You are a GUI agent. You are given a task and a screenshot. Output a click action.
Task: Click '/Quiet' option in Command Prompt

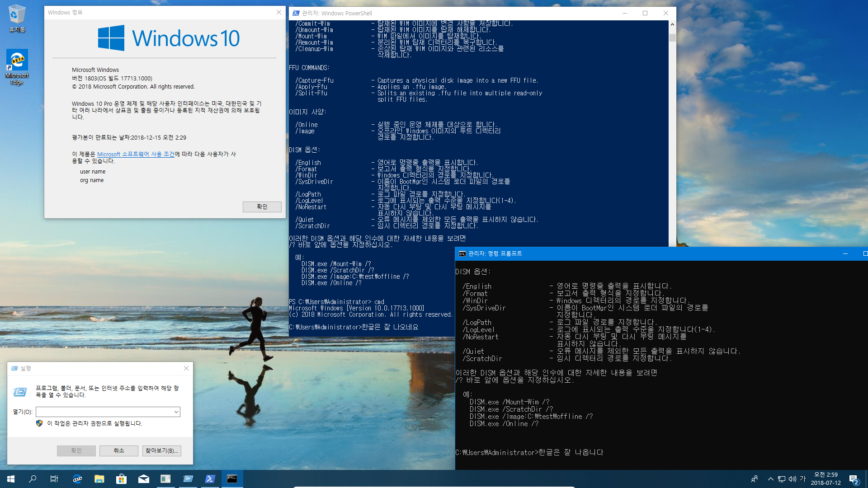473,351
